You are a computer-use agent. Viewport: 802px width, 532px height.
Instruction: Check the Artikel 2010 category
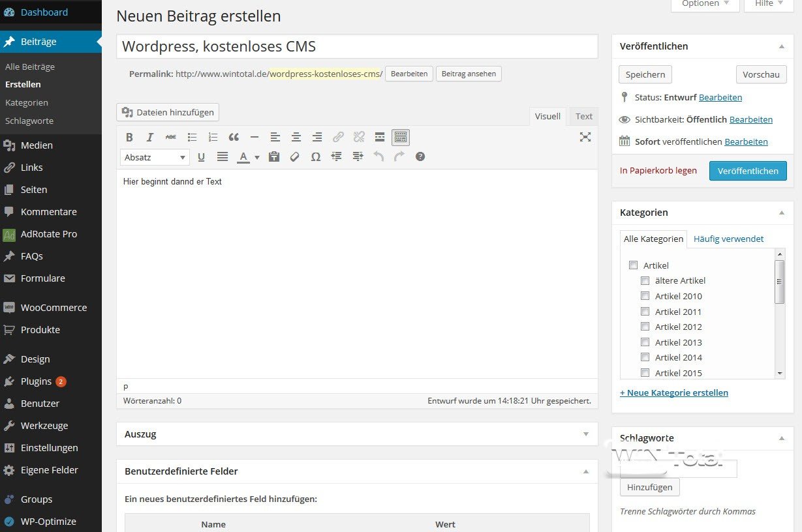click(645, 296)
